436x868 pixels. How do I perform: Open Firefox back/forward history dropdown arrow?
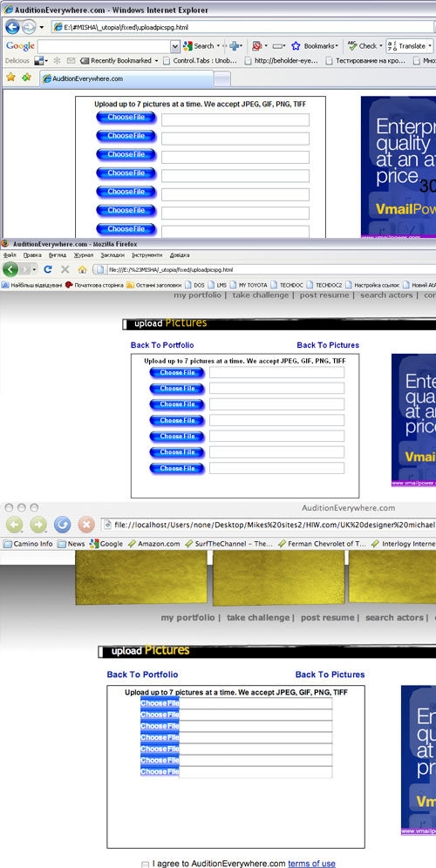point(34,269)
